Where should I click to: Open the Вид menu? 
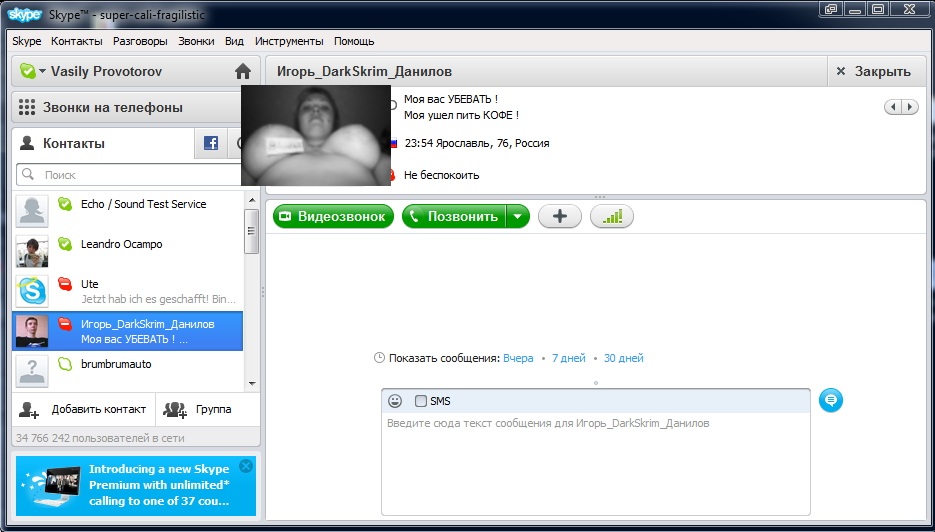click(x=234, y=41)
